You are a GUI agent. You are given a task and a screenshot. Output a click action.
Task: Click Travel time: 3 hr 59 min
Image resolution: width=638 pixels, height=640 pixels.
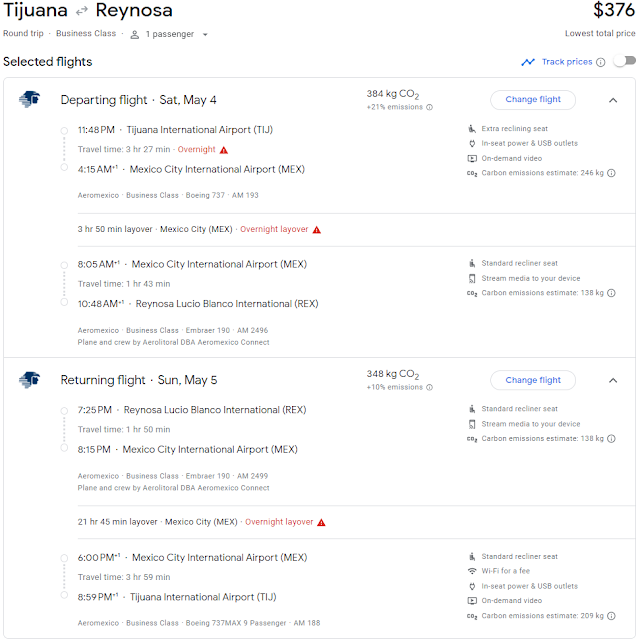pos(124,577)
